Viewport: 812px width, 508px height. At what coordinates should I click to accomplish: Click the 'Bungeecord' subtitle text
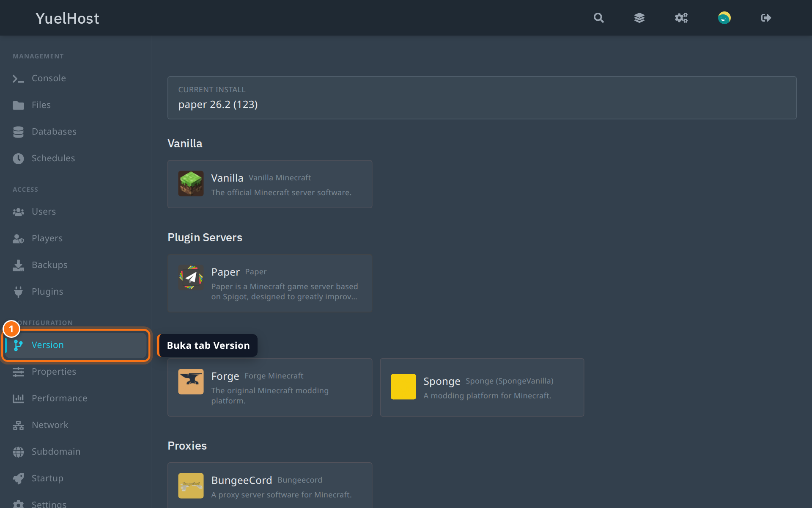pyautogui.click(x=300, y=480)
